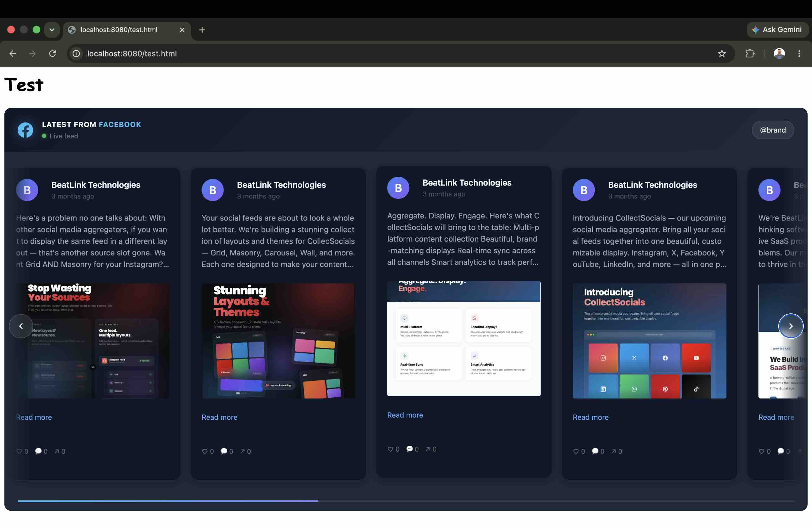The image size is (812, 528).
Task: Bookmark this page with the star icon
Action: tap(722, 54)
